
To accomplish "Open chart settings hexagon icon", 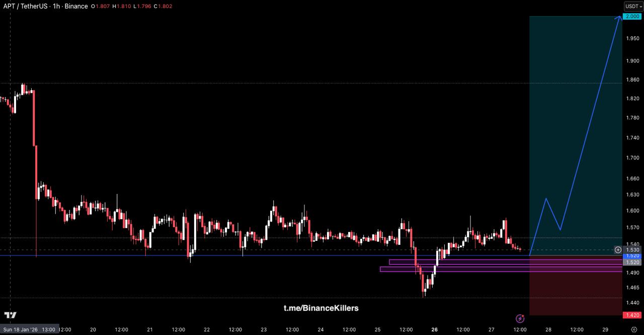I will tap(633, 329).
